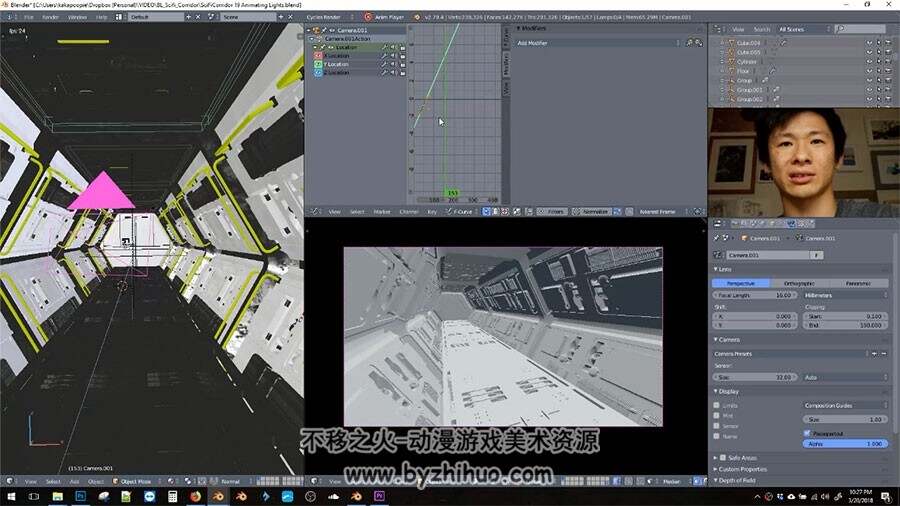The width and height of the screenshot is (900, 506).
Task: Select the Orthographic lens type
Action: [800, 283]
